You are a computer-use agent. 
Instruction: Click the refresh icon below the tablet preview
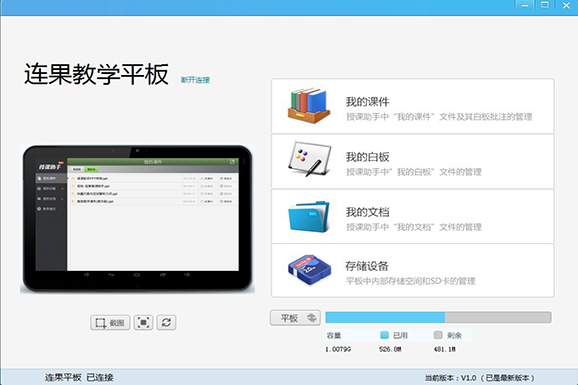point(166,323)
